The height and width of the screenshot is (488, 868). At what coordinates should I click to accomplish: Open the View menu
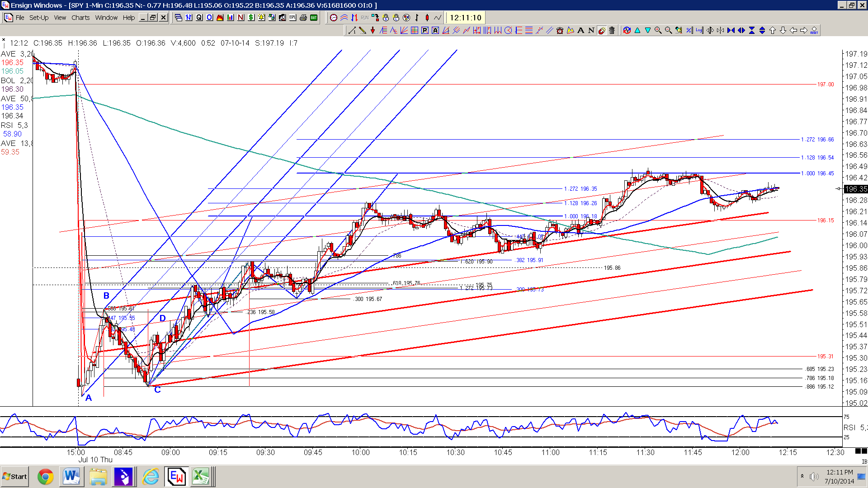point(60,18)
